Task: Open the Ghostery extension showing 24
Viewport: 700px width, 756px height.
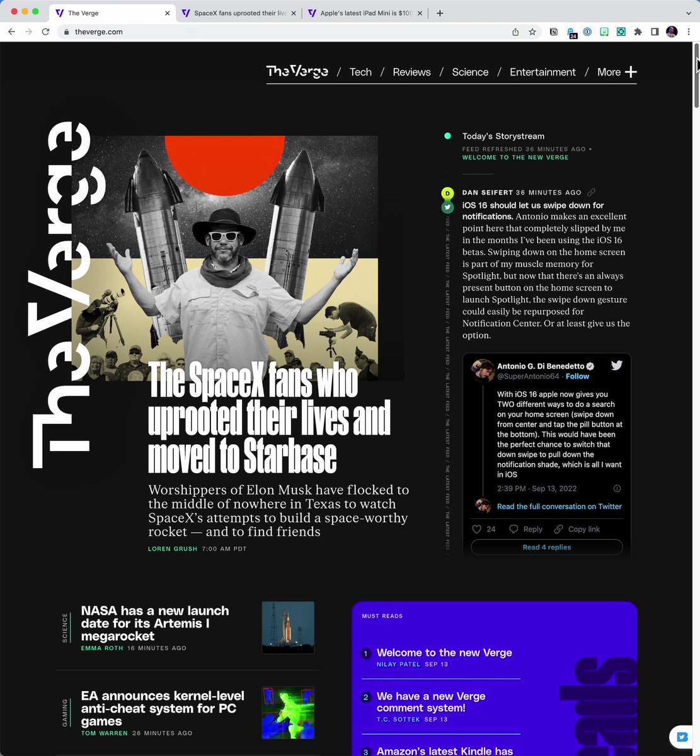Action: coord(571,32)
